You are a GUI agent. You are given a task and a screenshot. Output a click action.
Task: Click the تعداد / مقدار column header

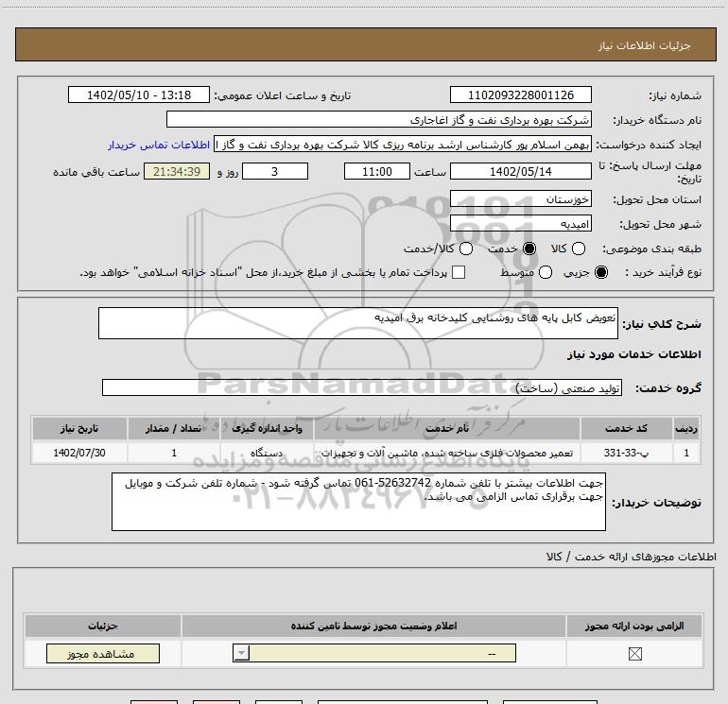174,428
